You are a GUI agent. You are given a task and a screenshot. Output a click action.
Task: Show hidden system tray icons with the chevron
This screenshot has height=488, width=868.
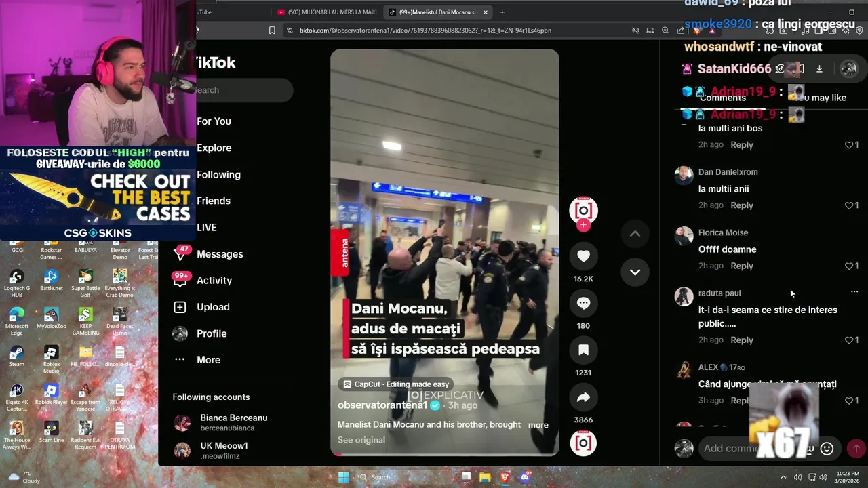(783, 477)
